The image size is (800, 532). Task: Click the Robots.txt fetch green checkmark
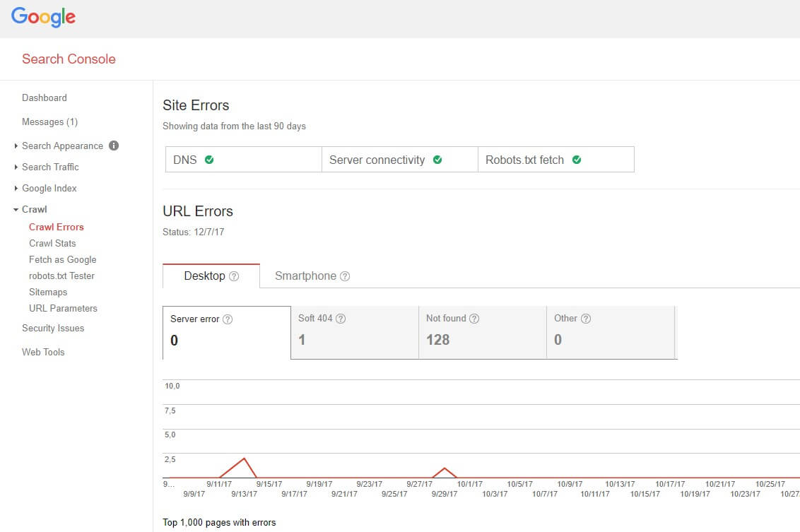577,160
